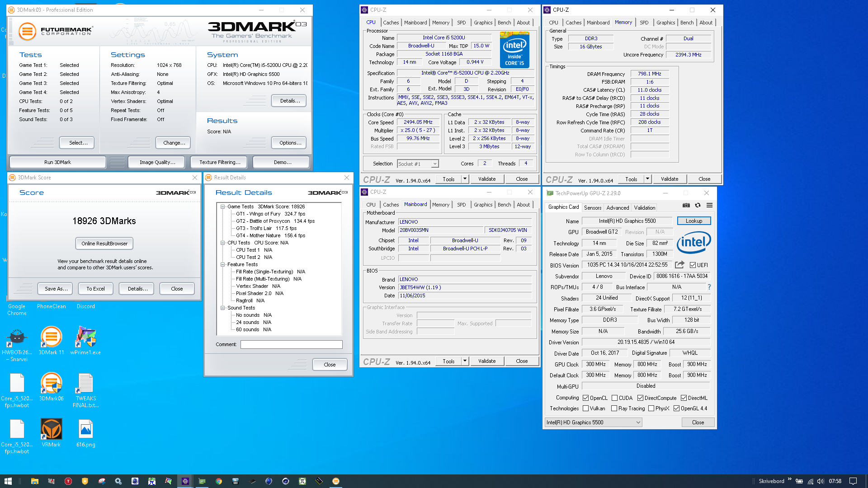
Task: Open Bench tab in CPU-Z Mainboard window
Action: click(504, 205)
